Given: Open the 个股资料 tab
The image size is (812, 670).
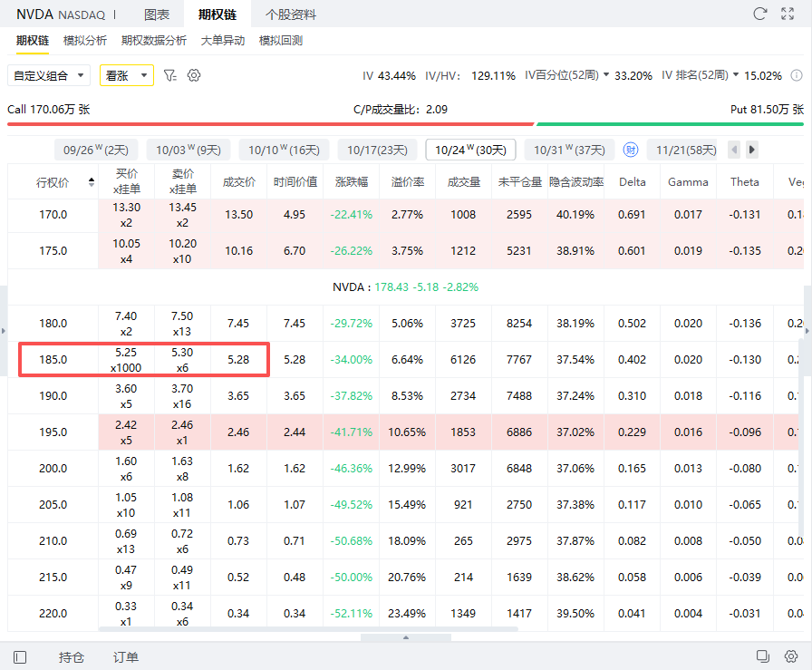Looking at the screenshot, I should click(x=291, y=15).
